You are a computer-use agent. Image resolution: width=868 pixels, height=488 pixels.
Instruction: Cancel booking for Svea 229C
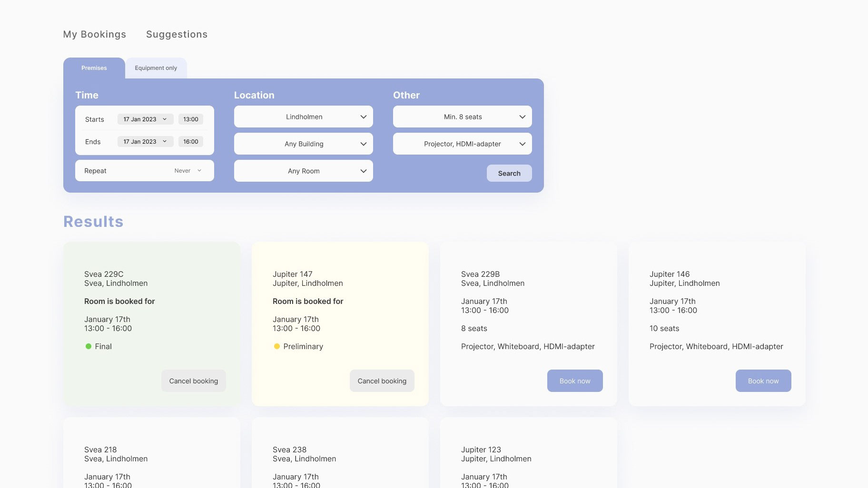pyautogui.click(x=194, y=381)
